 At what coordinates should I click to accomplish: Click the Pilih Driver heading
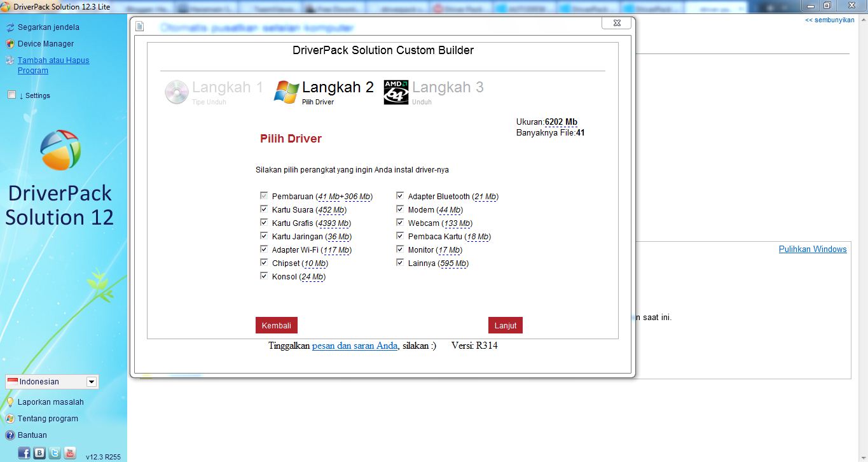291,139
